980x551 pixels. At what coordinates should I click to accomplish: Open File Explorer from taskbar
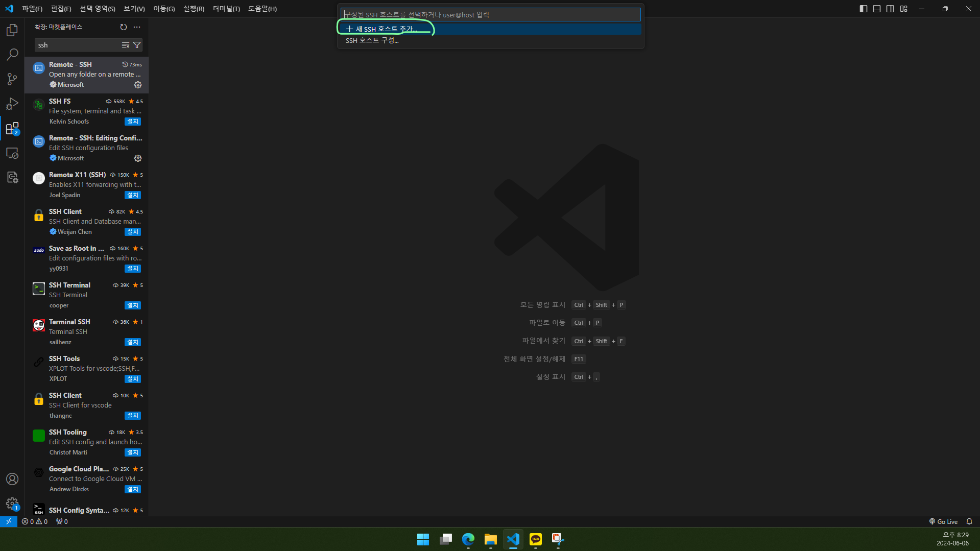coord(491,539)
